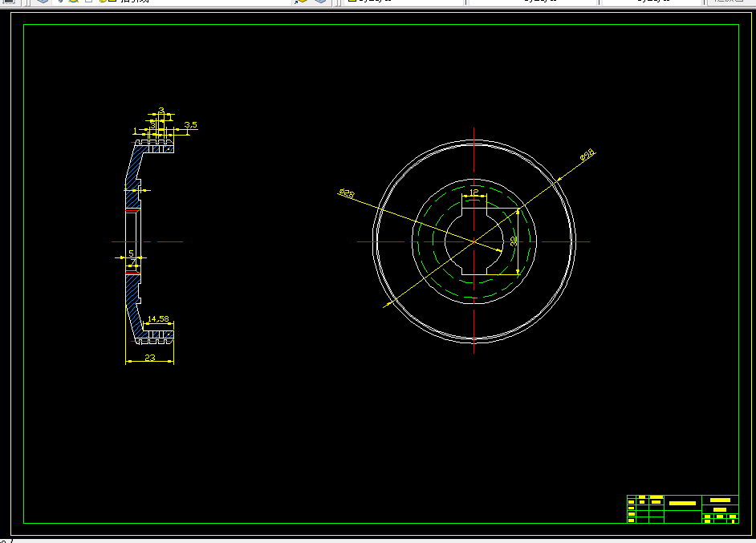
Task: Select the rotated 38 dimension text
Action: tap(514, 241)
